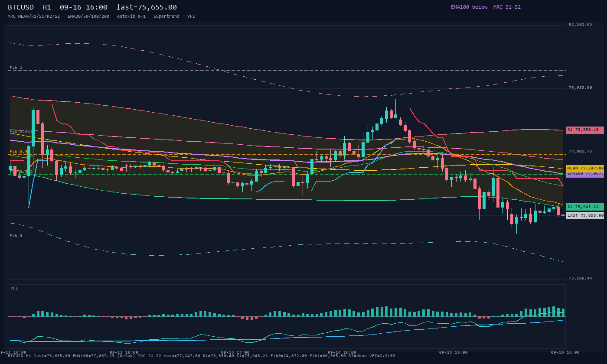Image resolution: width=607 pixels, height=364 pixels.
Task: Click the last=75,655.00 header value
Action: tap(147, 7)
